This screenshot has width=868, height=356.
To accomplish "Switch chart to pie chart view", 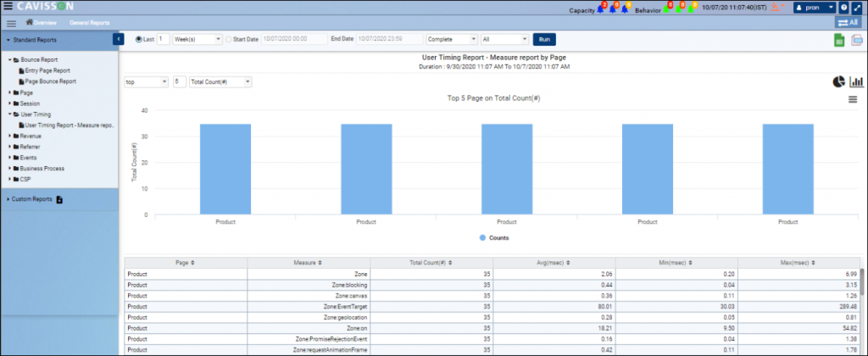I will (x=838, y=81).
